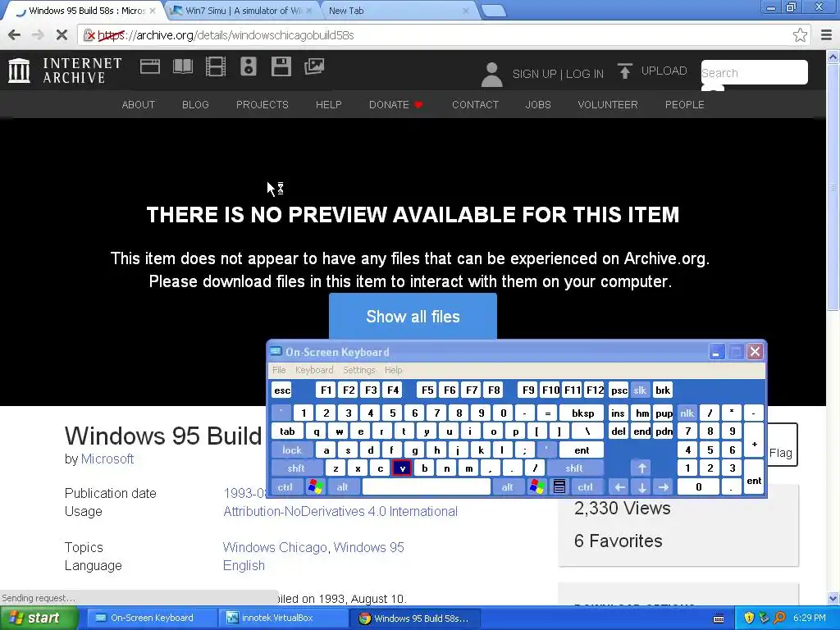Image resolution: width=840 pixels, height=630 pixels.
Task: Open the English language link
Action: click(x=244, y=566)
